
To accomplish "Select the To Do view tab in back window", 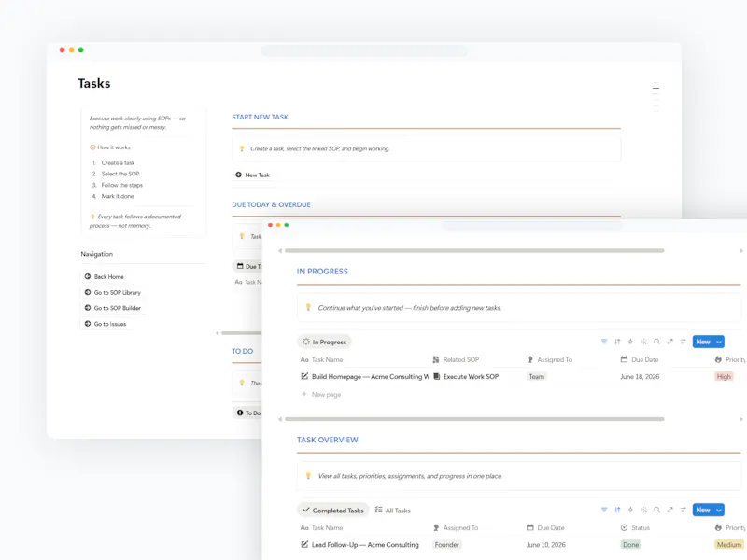I will coord(247,413).
